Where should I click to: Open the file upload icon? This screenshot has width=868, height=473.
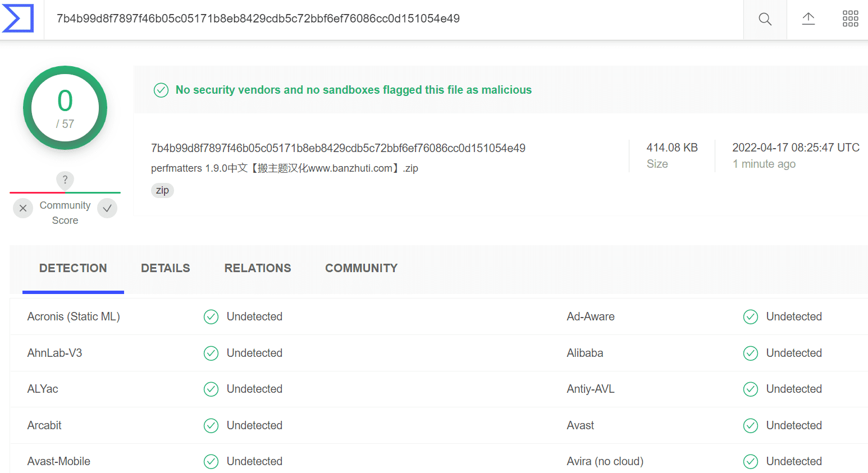pos(808,19)
